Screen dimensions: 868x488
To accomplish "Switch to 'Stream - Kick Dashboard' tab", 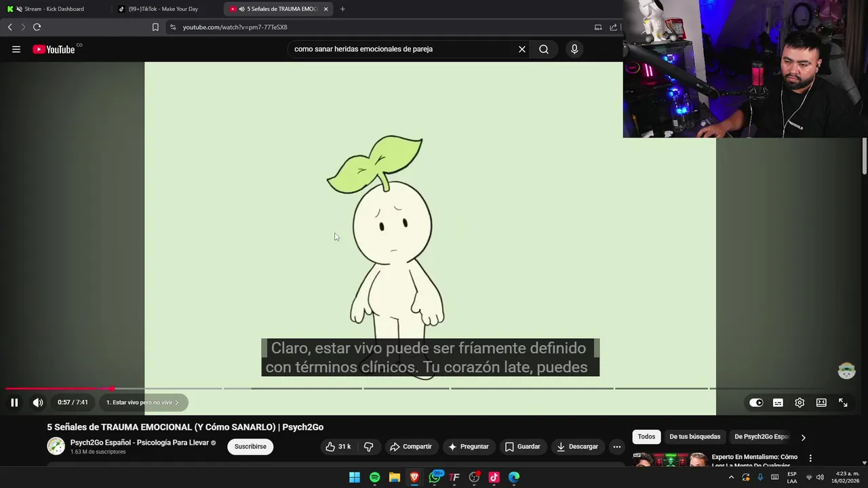I will point(54,9).
